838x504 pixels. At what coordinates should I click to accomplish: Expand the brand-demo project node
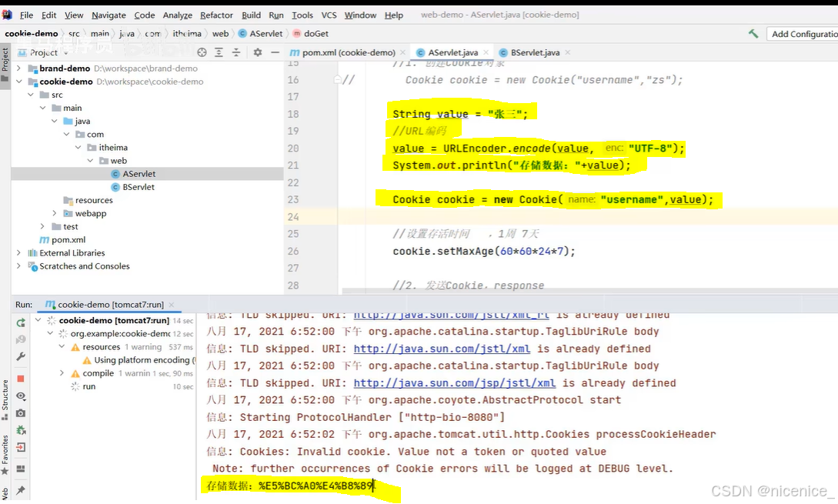18,68
